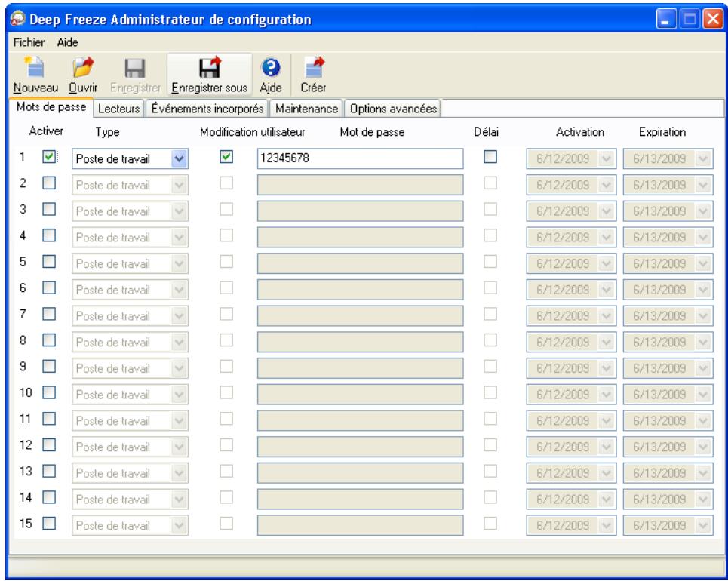The width and height of the screenshot is (728, 581).
Task: Open Activation date dropdown in row 7
Action: point(606,316)
